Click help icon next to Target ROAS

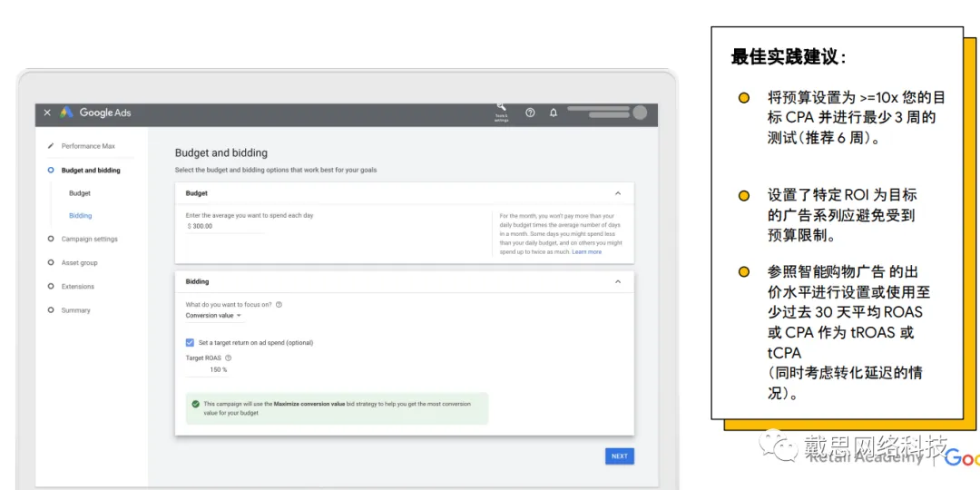point(228,358)
